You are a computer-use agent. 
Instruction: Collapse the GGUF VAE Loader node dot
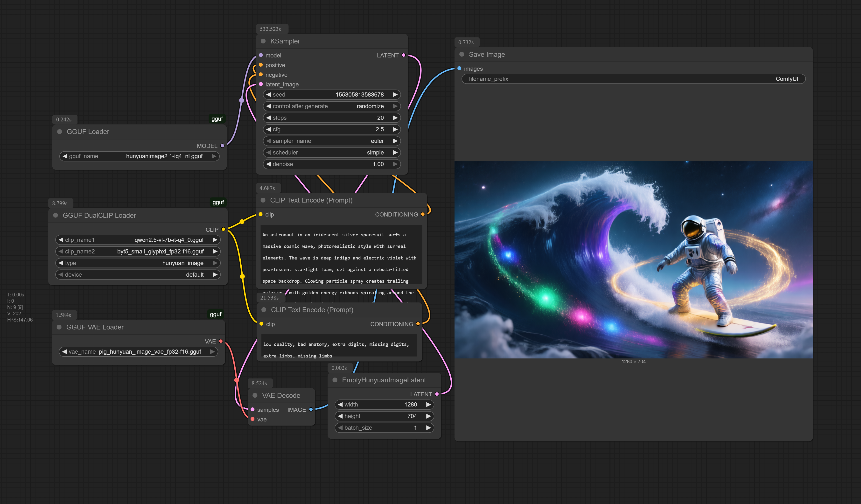pyautogui.click(x=59, y=327)
